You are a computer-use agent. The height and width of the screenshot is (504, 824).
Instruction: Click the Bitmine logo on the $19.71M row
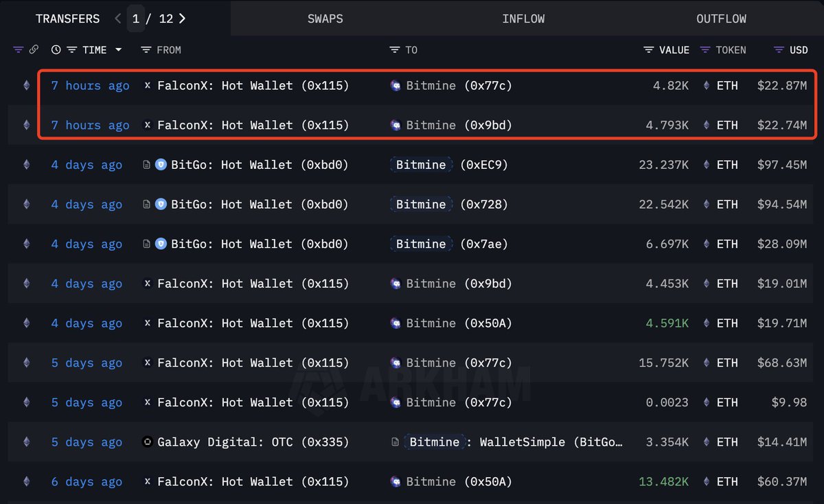tap(396, 323)
